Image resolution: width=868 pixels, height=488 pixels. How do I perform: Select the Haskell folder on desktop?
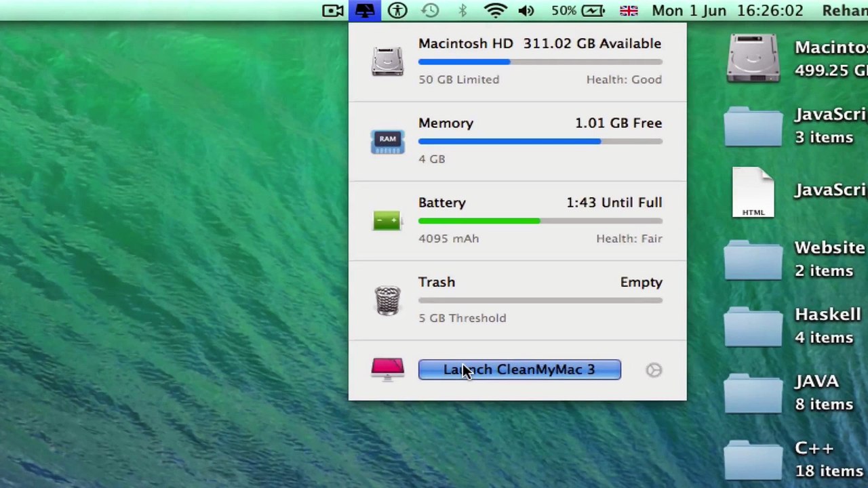click(x=753, y=326)
